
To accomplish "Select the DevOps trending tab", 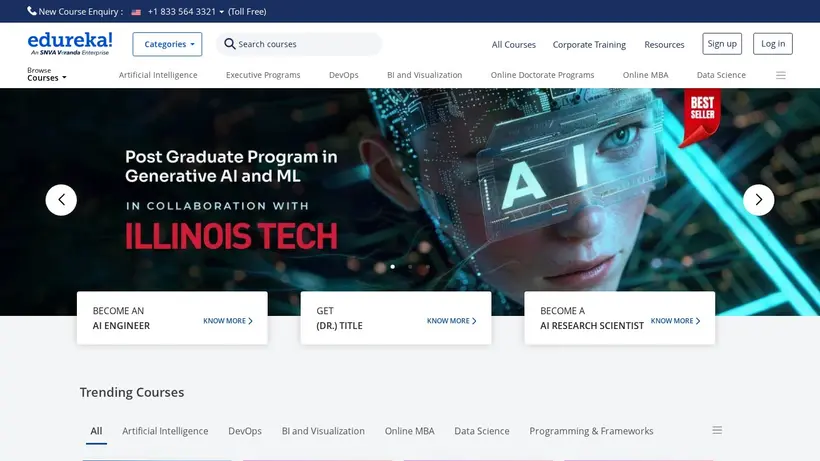I will pos(245,431).
